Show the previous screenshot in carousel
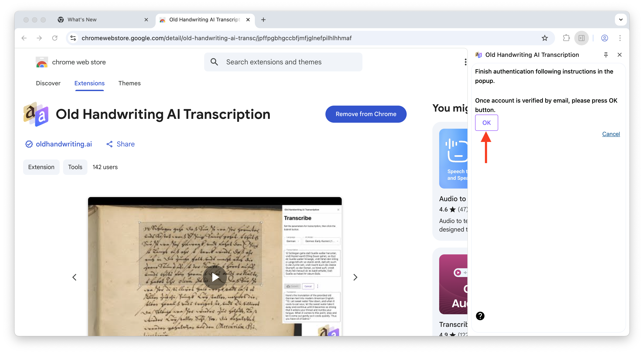The height and width of the screenshot is (354, 644). 74,277
